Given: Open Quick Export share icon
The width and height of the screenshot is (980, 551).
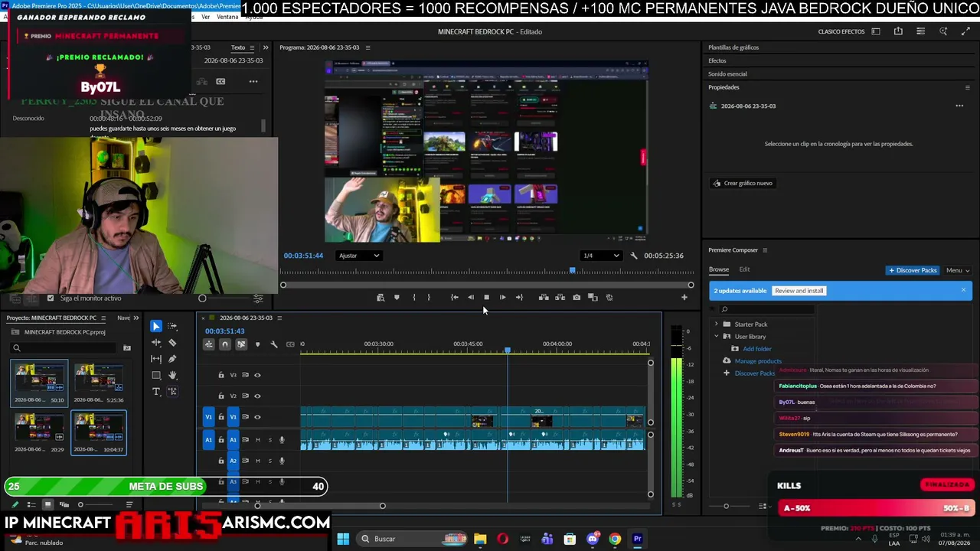Looking at the screenshot, I should point(898,31).
